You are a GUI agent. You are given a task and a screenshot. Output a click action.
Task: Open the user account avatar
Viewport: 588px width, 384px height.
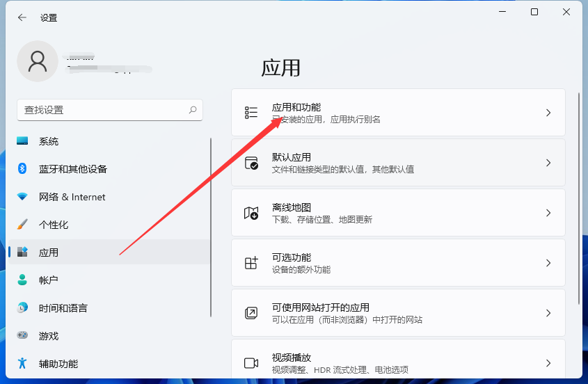tap(38, 61)
